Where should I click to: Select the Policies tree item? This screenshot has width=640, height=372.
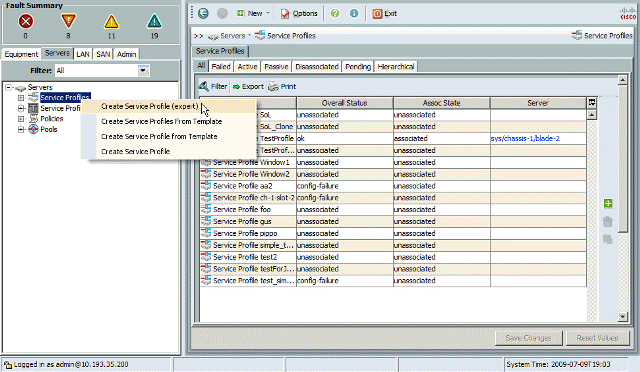(52, 119)
